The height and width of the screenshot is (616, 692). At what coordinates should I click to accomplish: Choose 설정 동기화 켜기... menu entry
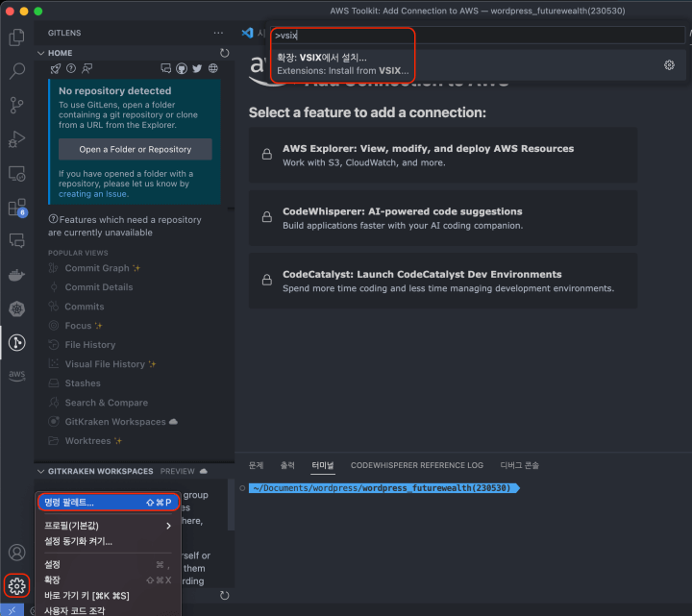coord(108,541)
